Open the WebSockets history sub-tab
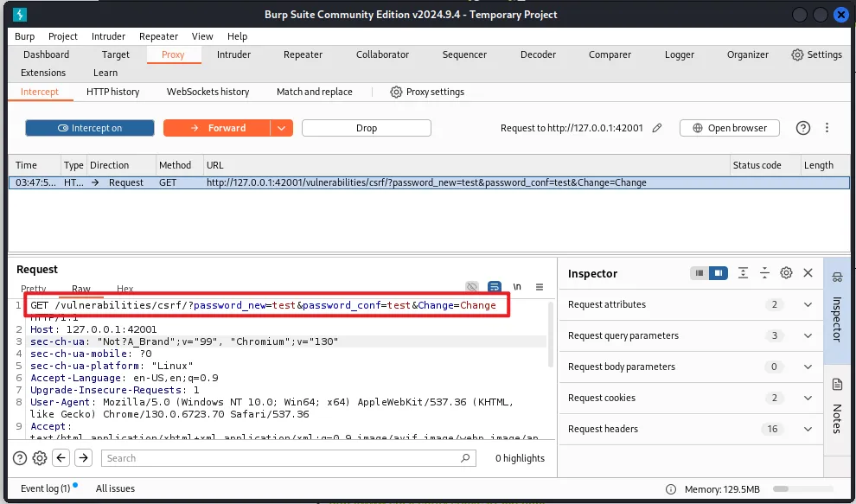Viewport: 856px width, 504px height. 208,92
